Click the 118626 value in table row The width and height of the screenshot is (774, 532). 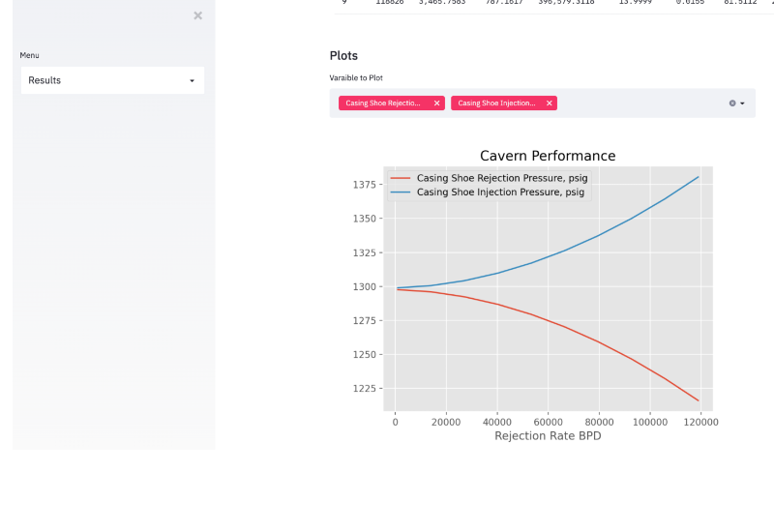390,3
